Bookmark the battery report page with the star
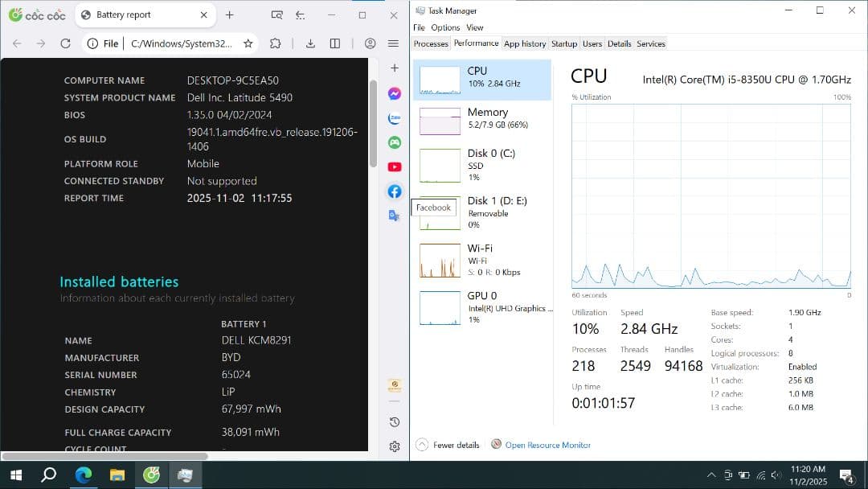The image size is (868, 489). click(249, 43)
